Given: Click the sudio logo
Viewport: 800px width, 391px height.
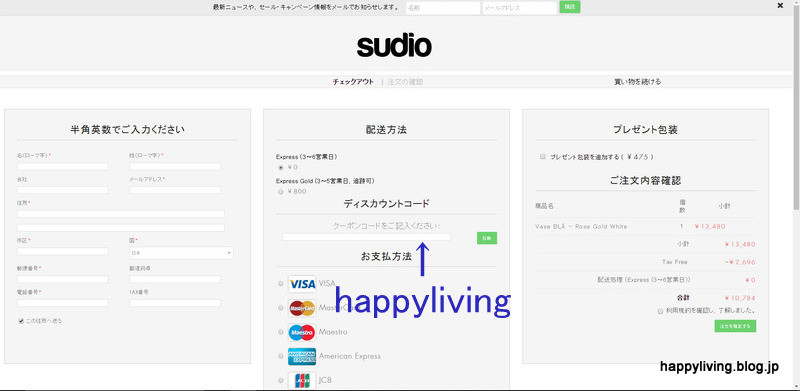Looking at the screenshot, I should point(394,46).
